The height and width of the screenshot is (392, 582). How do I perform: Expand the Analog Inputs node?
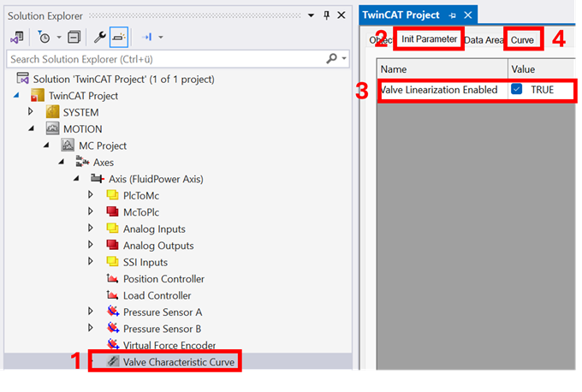[x=90, y=228]
